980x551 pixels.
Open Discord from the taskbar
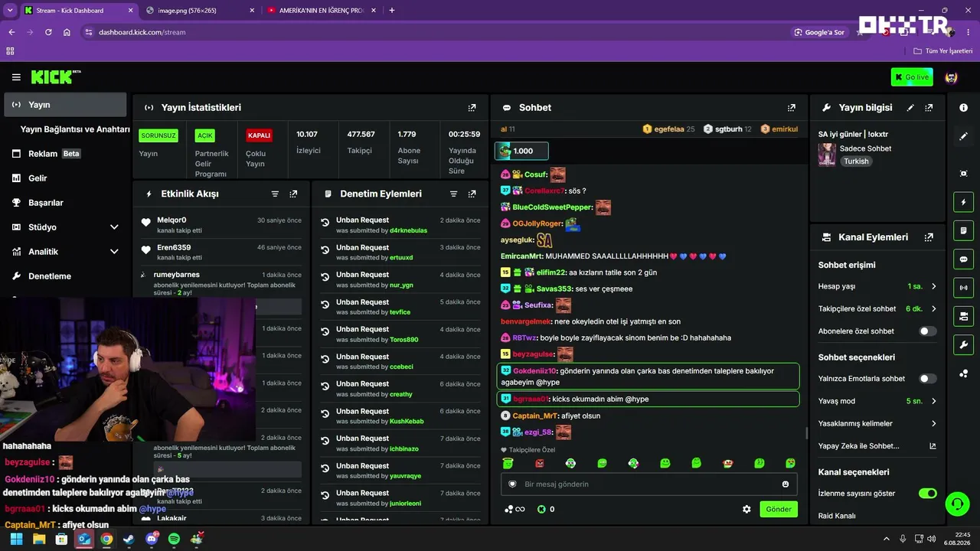pos(152,539)
